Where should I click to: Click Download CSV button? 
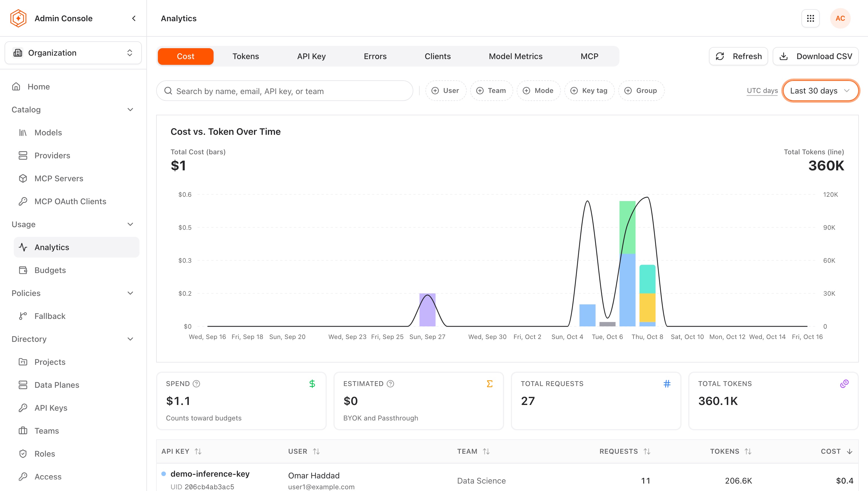[x=815, y=56]
